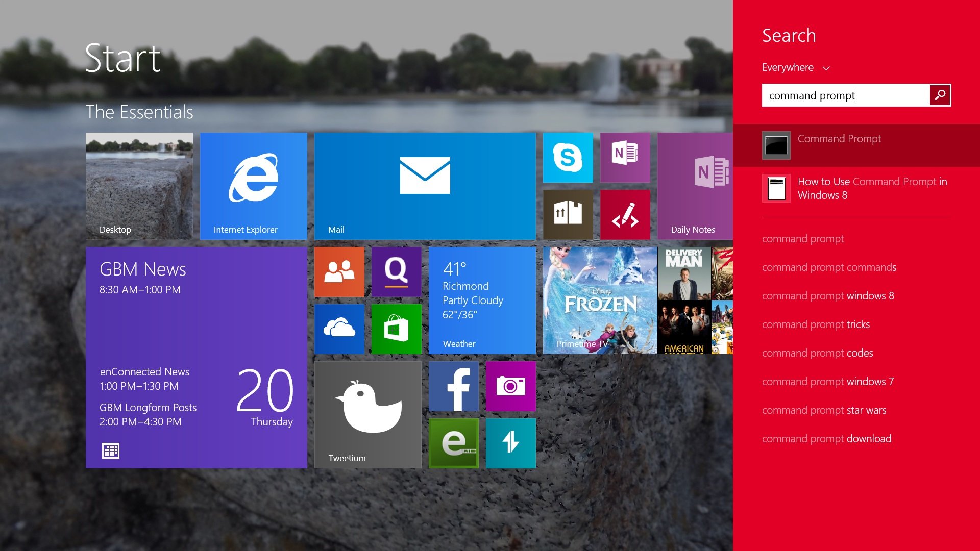Open the GBM News calendar tile
980x551 pixels.
(197, 358)
